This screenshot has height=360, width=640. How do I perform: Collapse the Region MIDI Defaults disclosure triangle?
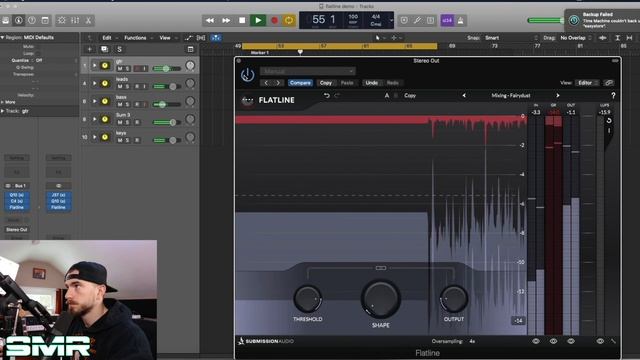2,38
